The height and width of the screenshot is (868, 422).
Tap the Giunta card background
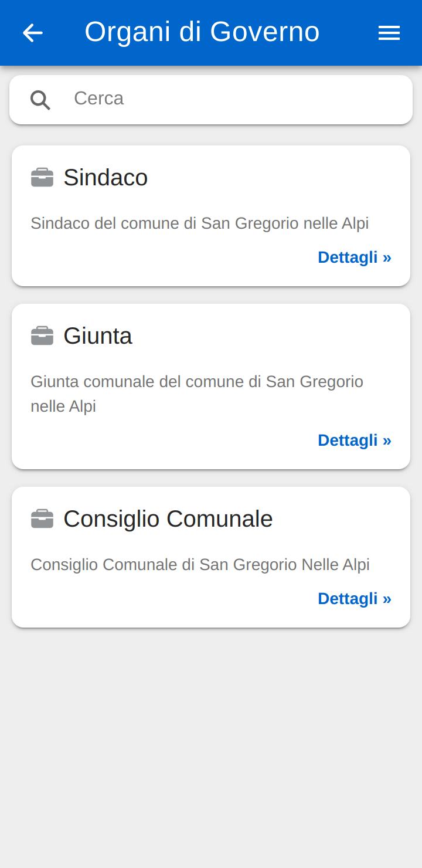211,386
